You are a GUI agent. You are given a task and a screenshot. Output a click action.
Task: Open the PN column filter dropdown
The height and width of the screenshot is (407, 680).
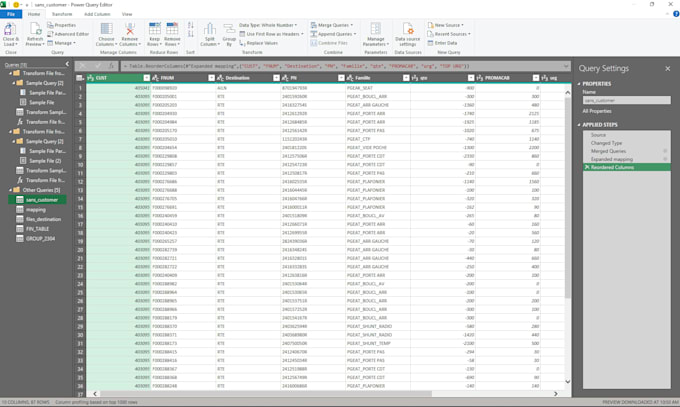click(341, 78)
